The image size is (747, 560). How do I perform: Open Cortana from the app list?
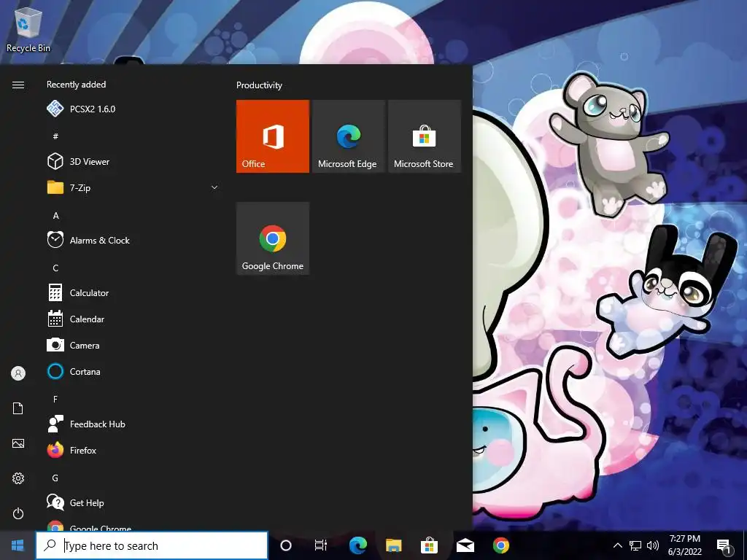(133, 371)
